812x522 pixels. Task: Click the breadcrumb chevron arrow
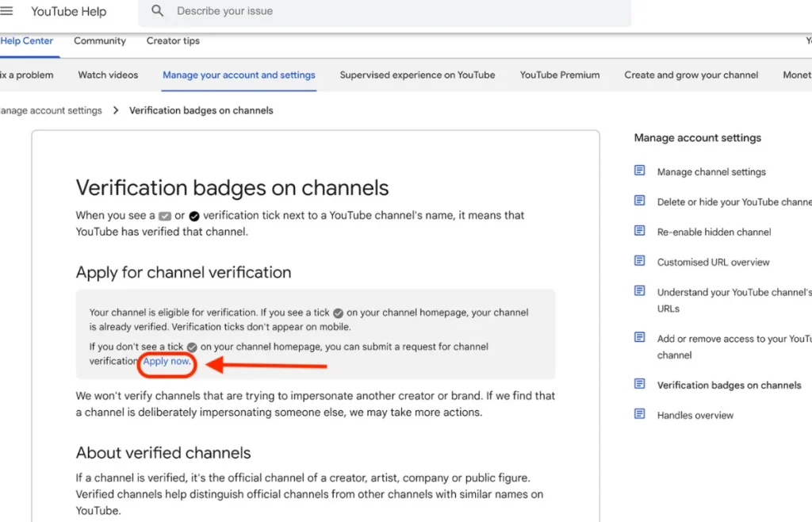pyautogui.click(x=116, y=110)
